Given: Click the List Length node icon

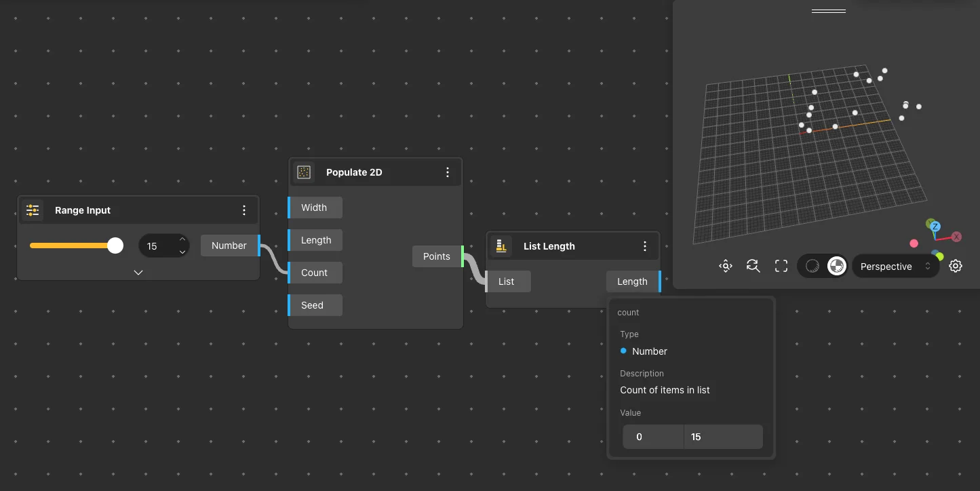Looking at the screenshot, I should point(501,246).
